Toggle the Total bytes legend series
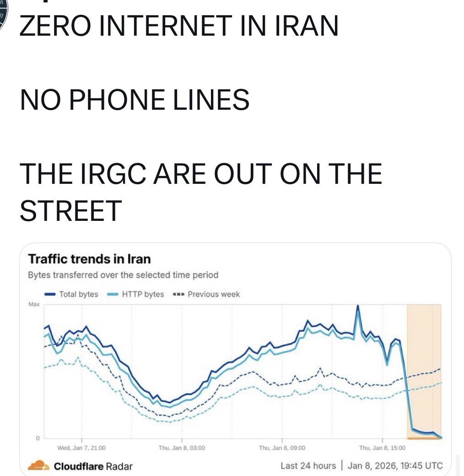 point(71,294)
